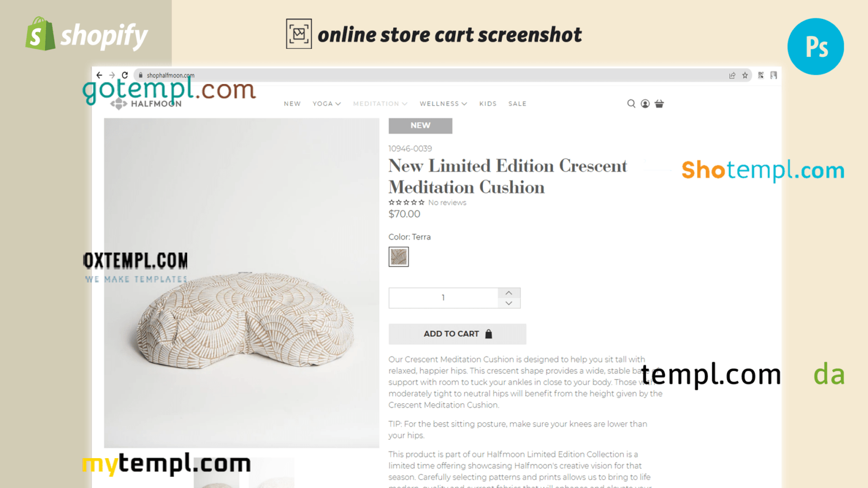The height and width of the screenshot is (488, 868).
Task: Reload the page with refresh icon
Action: (125, 75)
